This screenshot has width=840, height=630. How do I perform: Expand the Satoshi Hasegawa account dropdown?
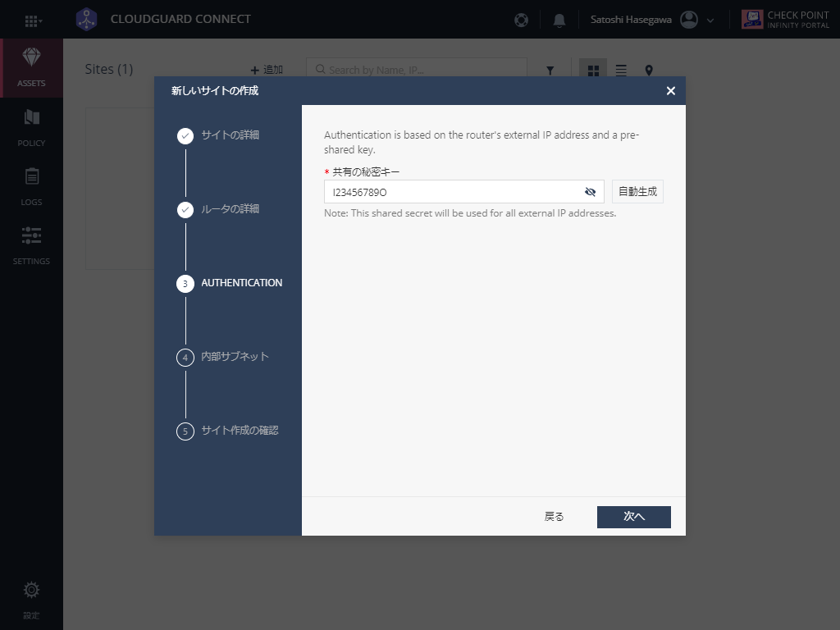(710, 21)
